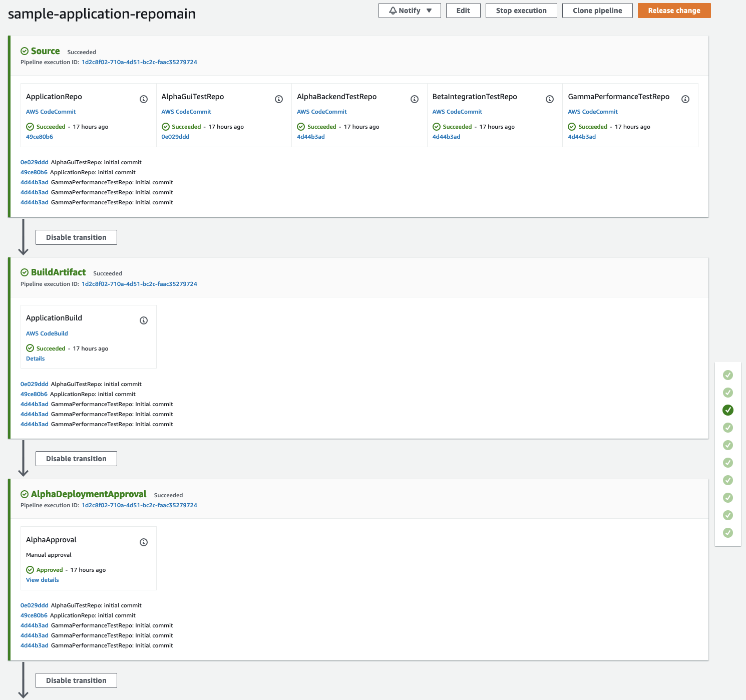Screen dimensions: 746x700
Task: Open info for the BetaIntegrationTestRepo action
Action: pyautogui.click(x=549, y=99)
